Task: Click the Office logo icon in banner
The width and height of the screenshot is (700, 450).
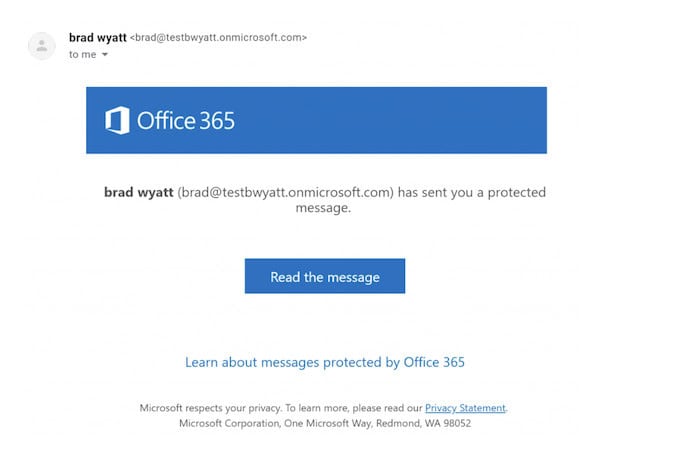Action: [117, 120]
